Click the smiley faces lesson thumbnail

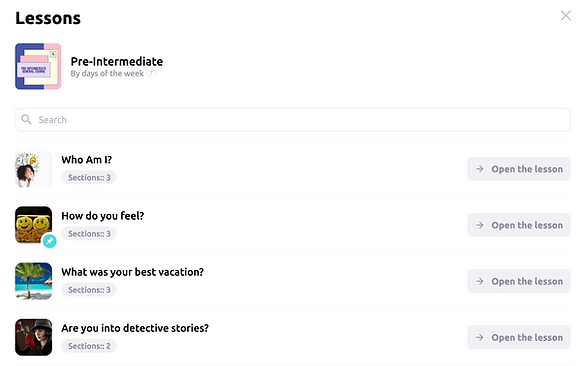click(34, 225)
